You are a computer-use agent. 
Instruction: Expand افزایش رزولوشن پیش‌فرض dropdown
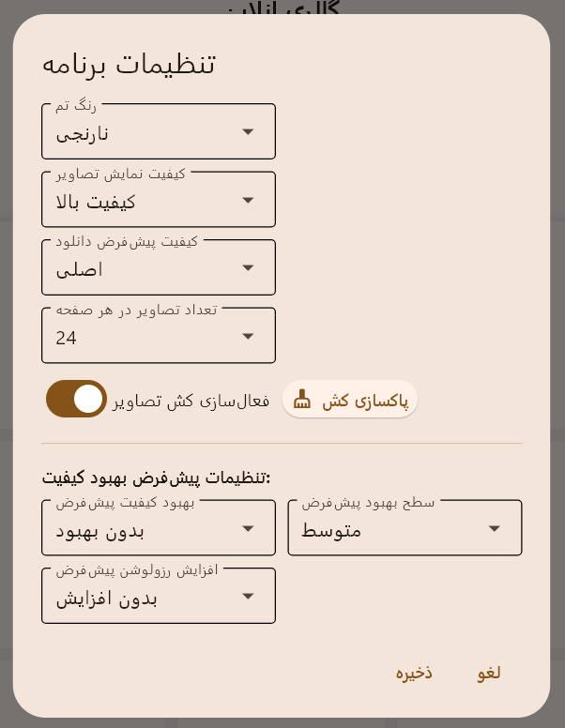tap(158, 597)
